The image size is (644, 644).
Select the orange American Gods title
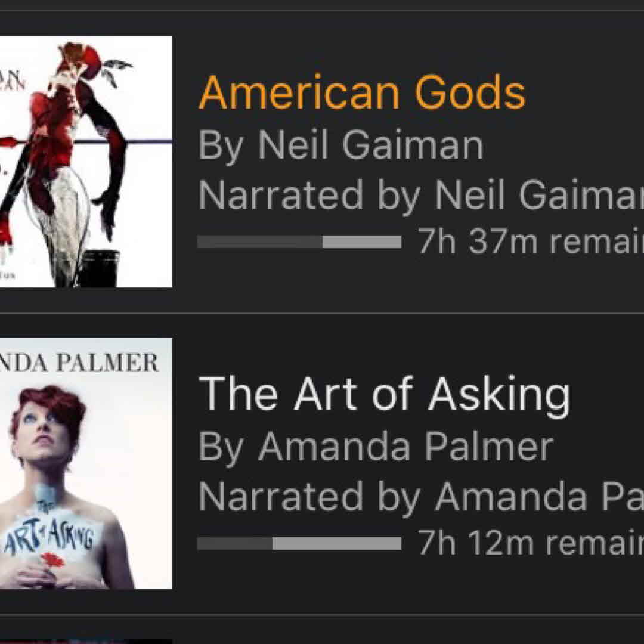point(362,92)
